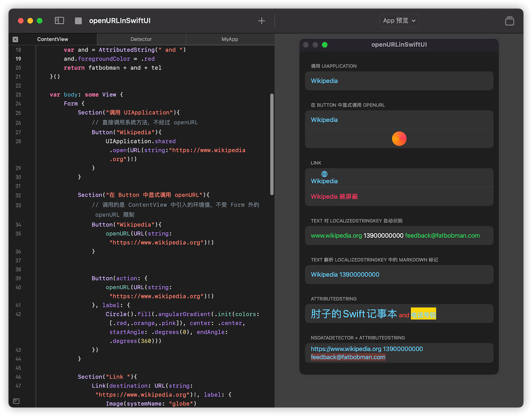Click the openURLInSwiftUI project title
Viewport: 532px width, 416px height.
pos(120,20)
